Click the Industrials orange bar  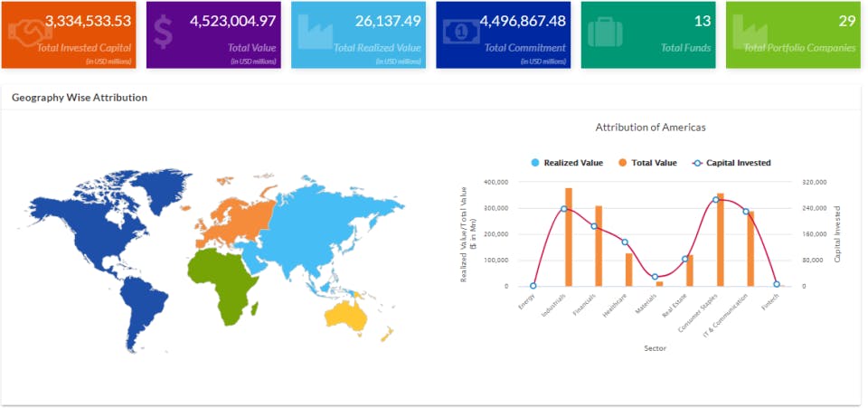coord(569,237)
